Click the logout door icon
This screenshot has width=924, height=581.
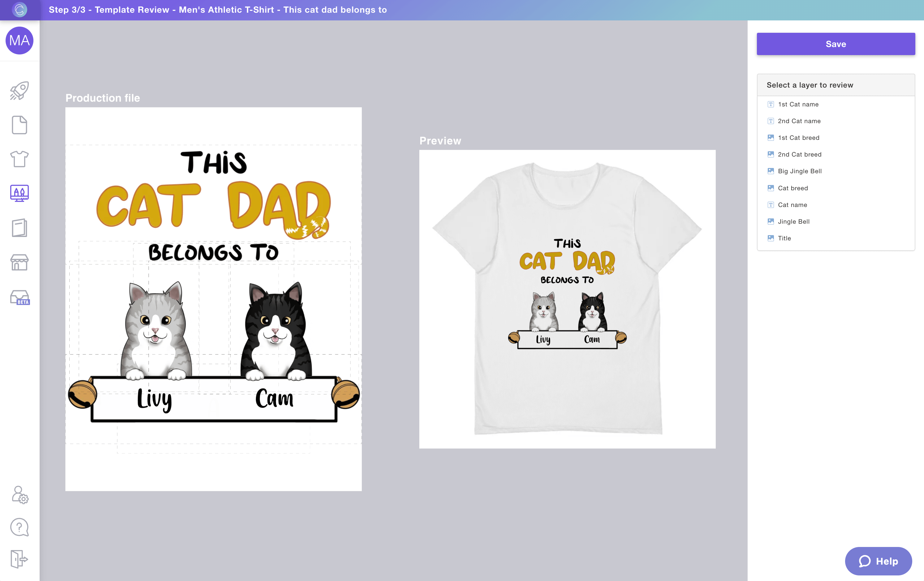19,559
